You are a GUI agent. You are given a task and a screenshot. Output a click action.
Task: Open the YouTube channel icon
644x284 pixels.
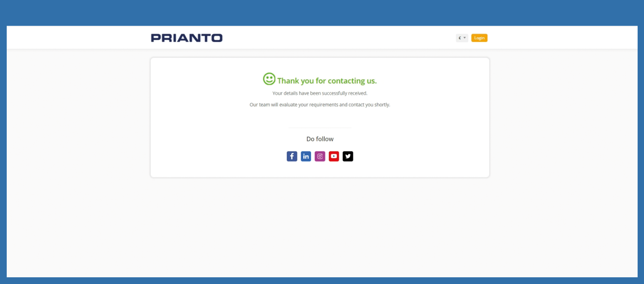(x=334, y=156)
